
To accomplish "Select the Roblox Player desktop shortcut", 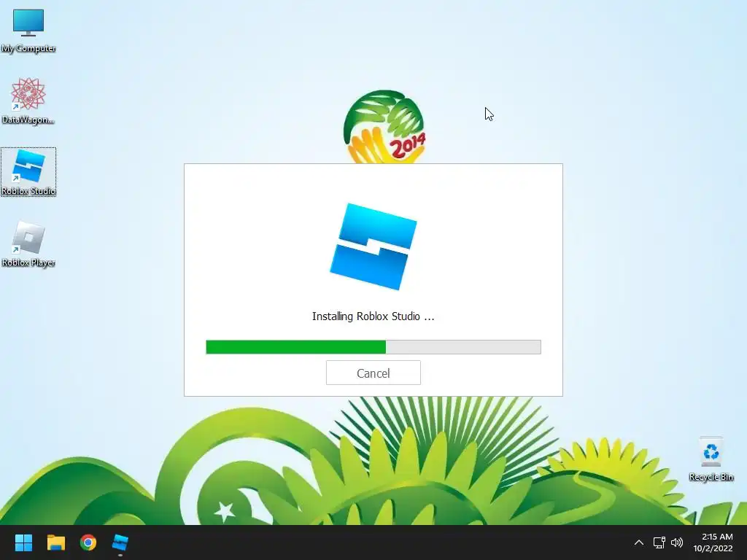I will (x=28, y=244).
